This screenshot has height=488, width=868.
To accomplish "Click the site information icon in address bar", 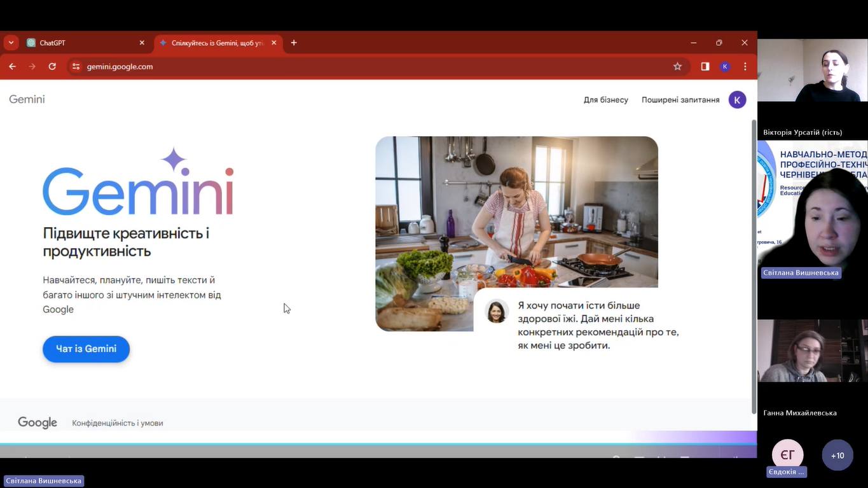I will click(x=76, y=66).
